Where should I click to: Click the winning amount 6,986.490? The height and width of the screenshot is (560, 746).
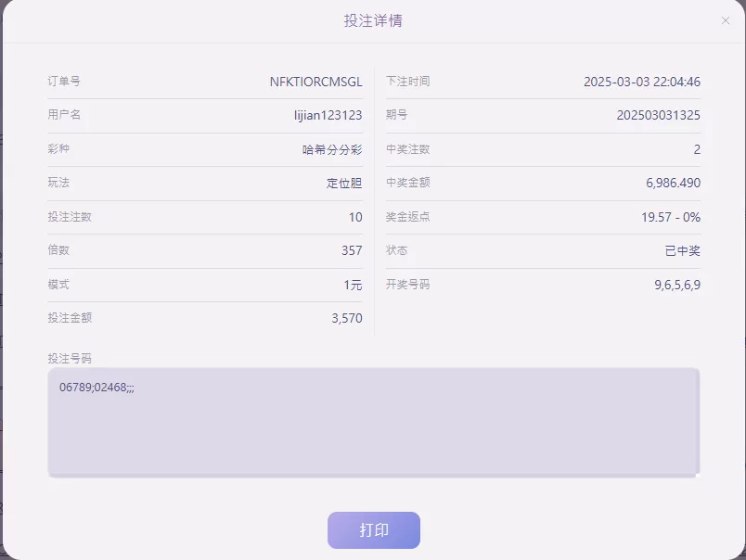[x=673, y=183]
